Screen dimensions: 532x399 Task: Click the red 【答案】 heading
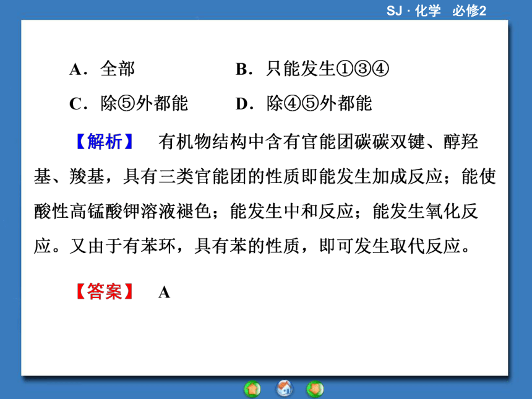coord(105,291)
